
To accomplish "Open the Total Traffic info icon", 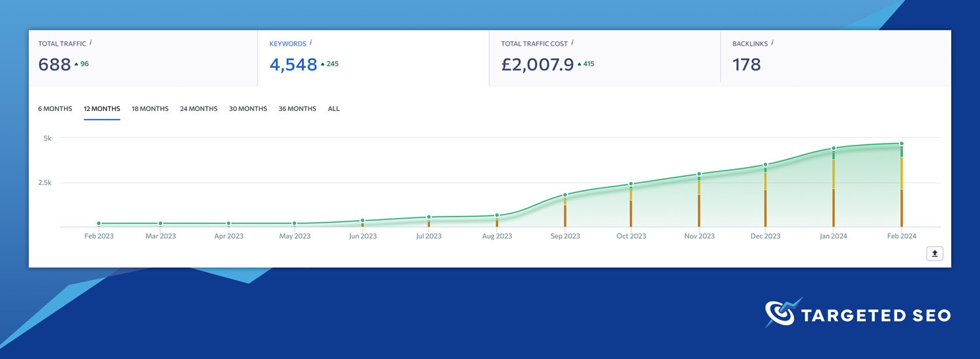I will 91,42.
